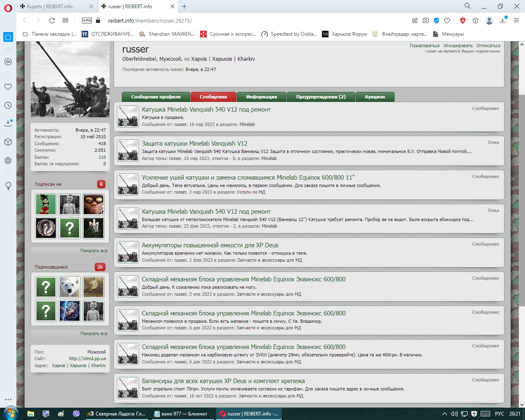
Task: Open the search tabs magnifier icon
Action: pyautogui.click(x=468, y=6)
